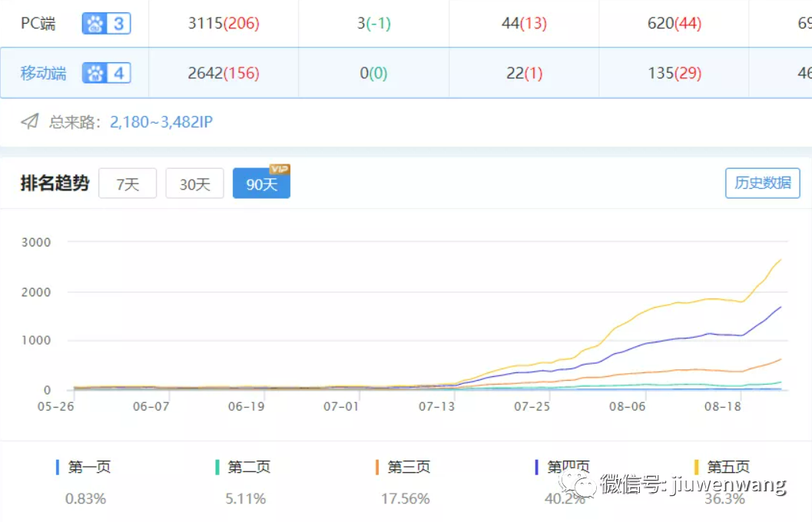The height and width of the screenshot is (522, 812).
Task: Click the orange 第三页 legend color marker
Action: 377,467
